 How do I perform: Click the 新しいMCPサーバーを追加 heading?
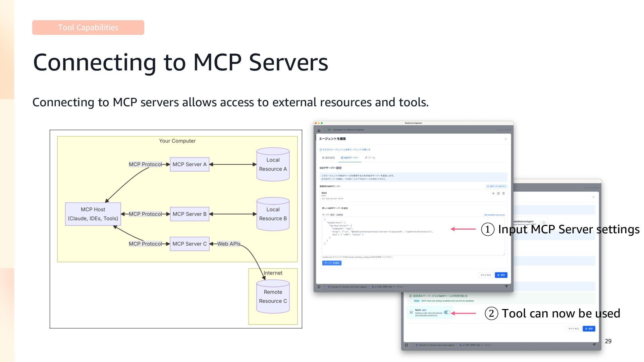tap(335, 208)
